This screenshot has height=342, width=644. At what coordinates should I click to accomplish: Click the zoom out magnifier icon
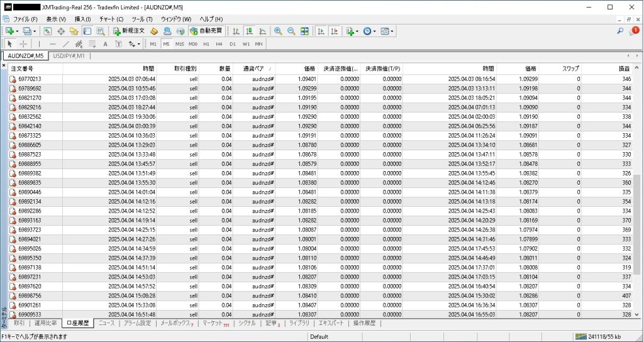291,31
